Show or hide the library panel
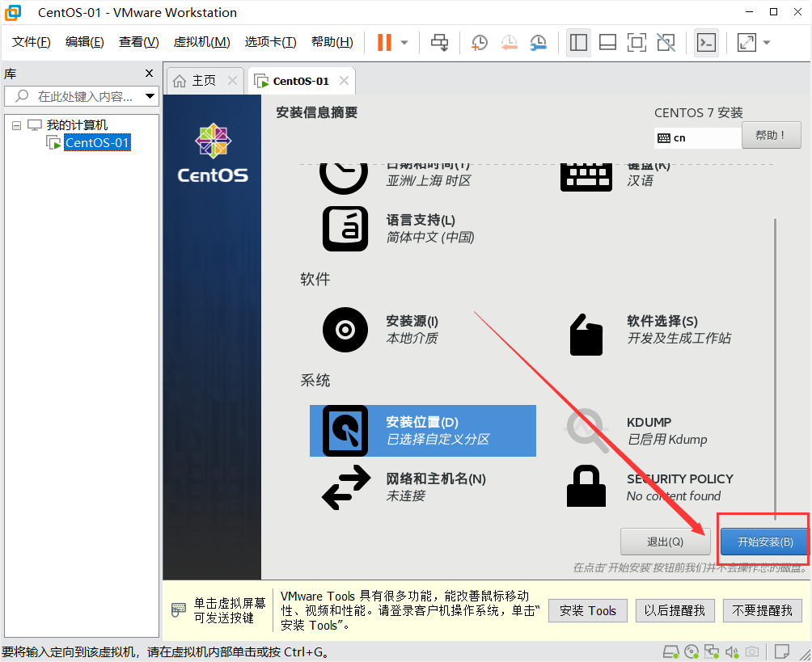812x662 pixels. tap(578, 41)
